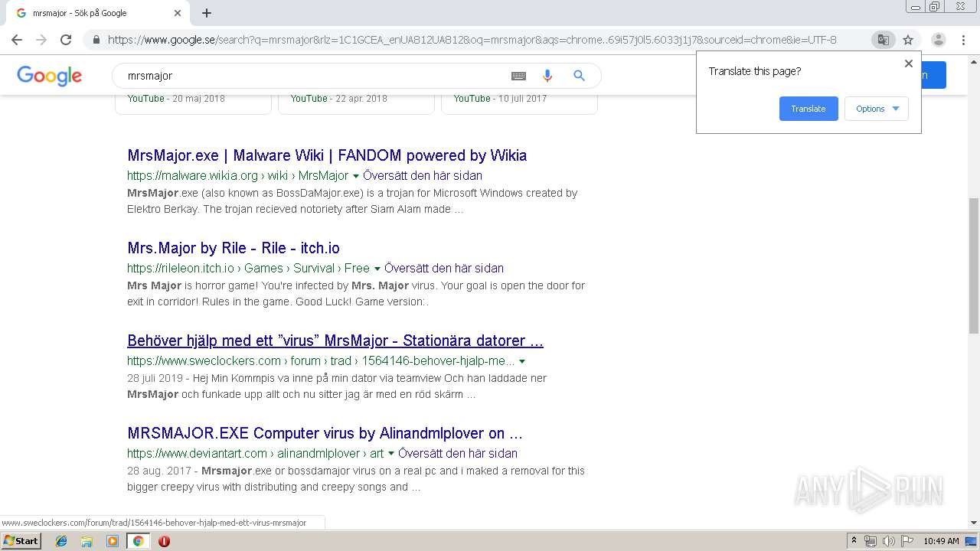Open the Behöver hjälp med ett virus result
The width and height of the screenshot is (980, 551).
point(335,341)
